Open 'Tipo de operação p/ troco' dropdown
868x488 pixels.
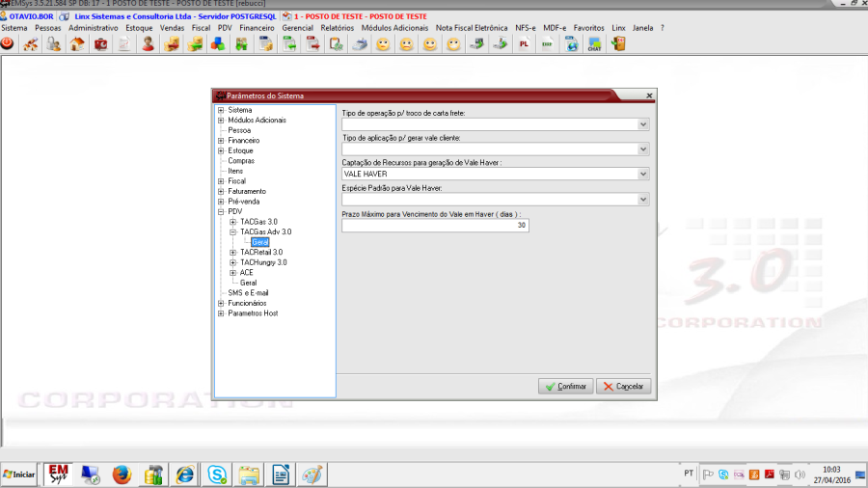(642, 124)
